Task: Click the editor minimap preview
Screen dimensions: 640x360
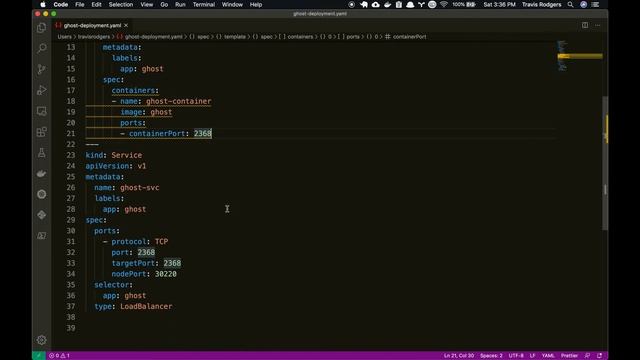Action: (580, 56)
